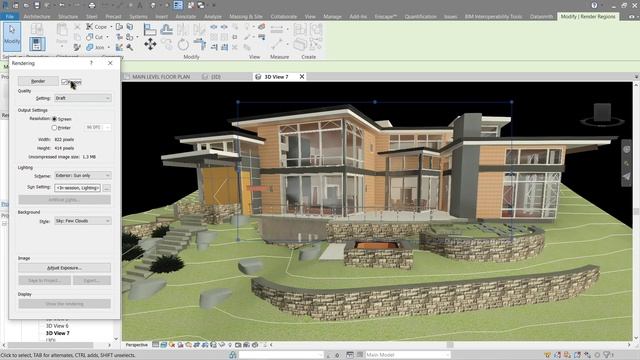Select the Modify tool in the ribbon
Screen dimensions: 640x360
pos(12,36)
